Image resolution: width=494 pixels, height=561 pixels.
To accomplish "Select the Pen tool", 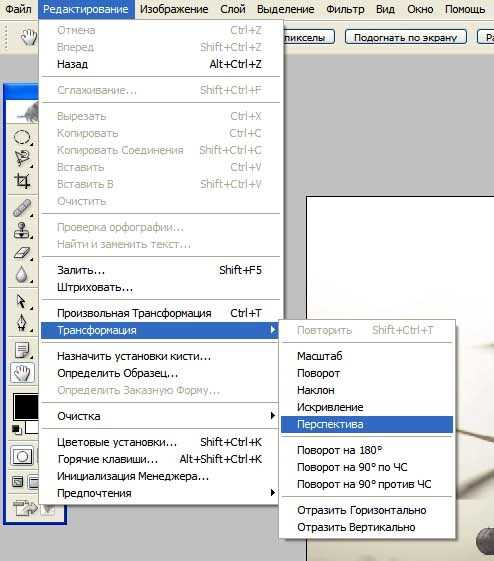I will pos(22,323).
